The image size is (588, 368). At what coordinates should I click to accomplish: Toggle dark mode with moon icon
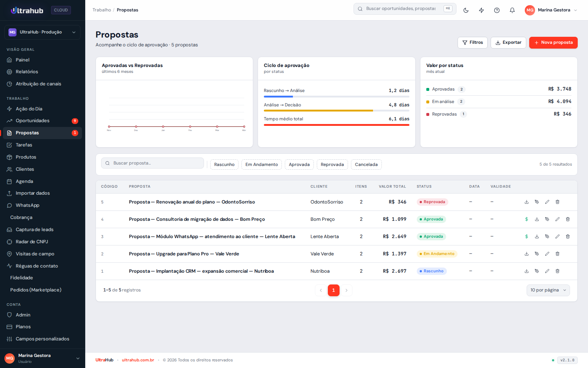click(466, 10)
